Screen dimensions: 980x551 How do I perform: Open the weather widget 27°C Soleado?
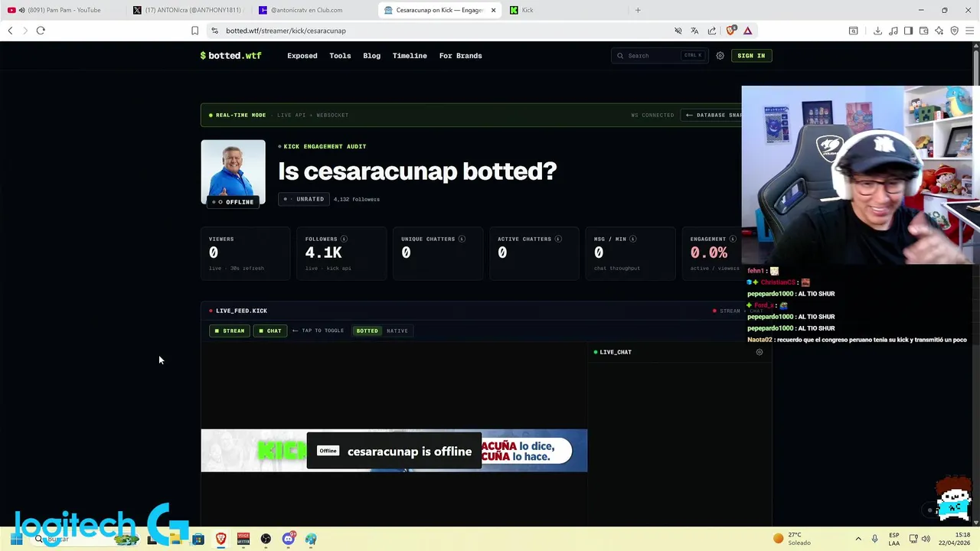(x=792, y=539)
